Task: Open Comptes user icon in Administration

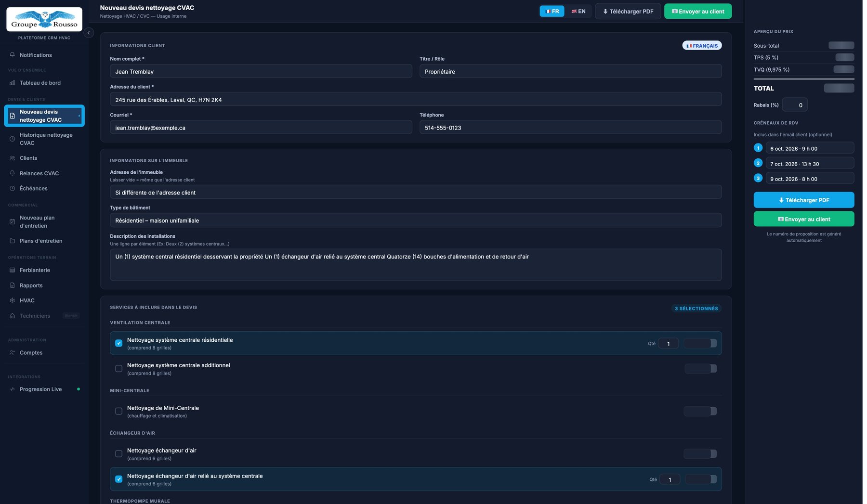Action: coord(13,352)
